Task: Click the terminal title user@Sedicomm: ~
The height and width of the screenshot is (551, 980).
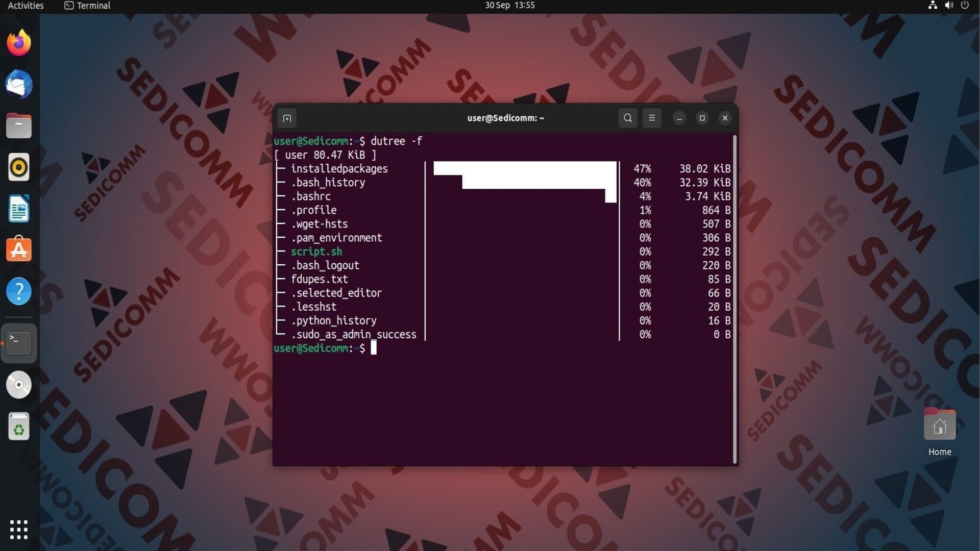Action: pos(505,118)
